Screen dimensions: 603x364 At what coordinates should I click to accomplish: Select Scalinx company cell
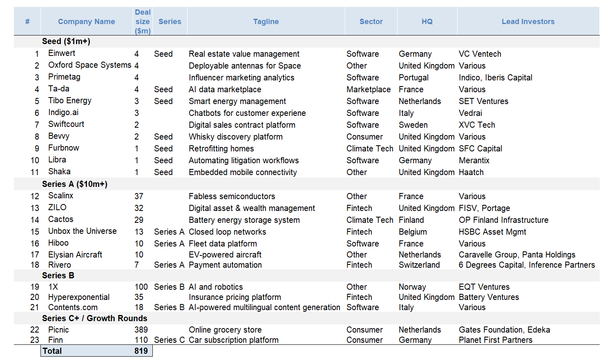61,195
